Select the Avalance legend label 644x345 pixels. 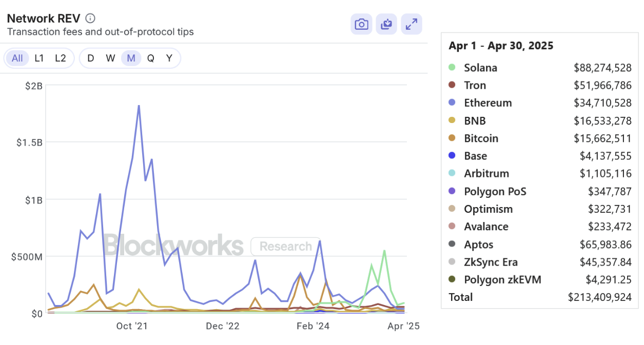pyautogui.click(x=486, y=227)
